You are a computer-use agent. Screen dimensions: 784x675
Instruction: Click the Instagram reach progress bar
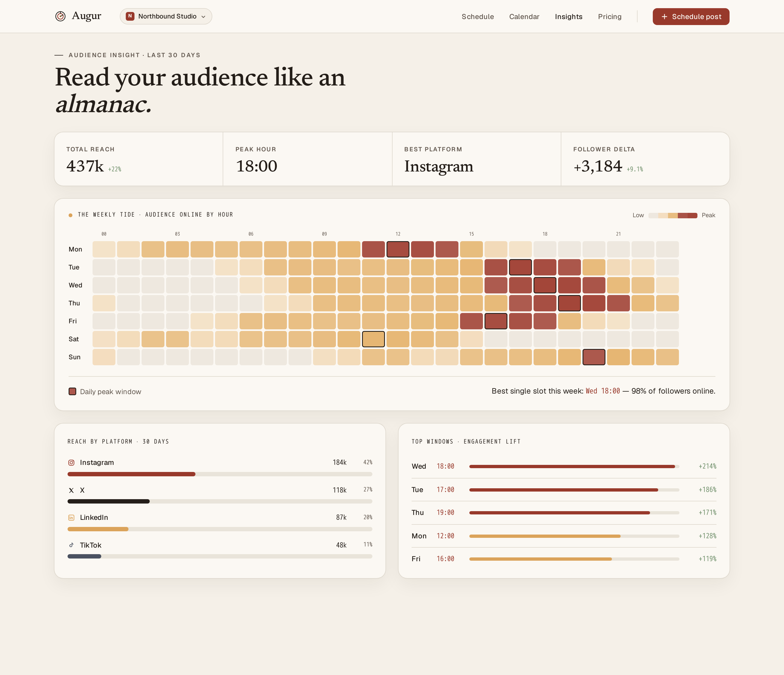[220, 474]
